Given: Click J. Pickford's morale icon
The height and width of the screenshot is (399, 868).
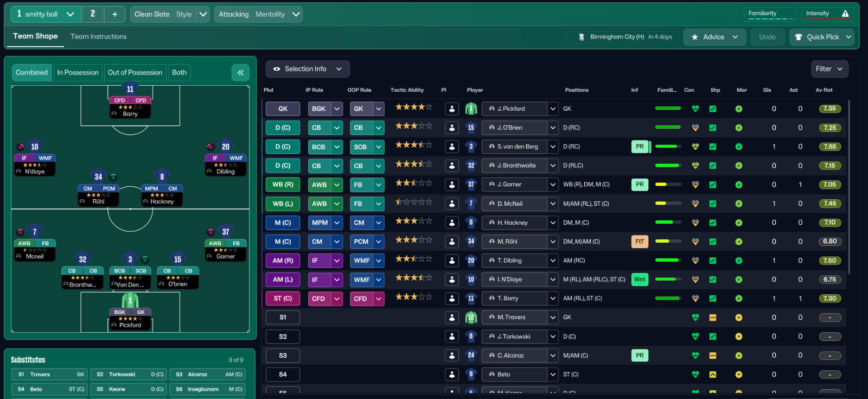Looking at the screenshot, I should 738,109.
